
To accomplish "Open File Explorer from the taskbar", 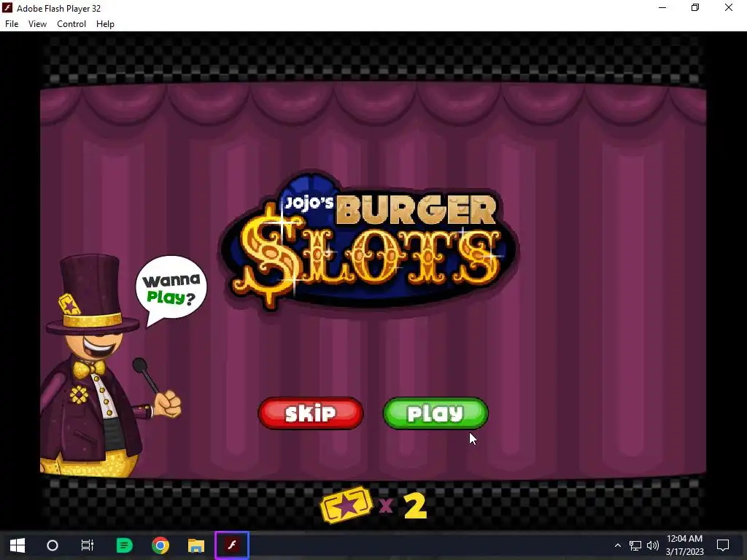I will (196, 545).
